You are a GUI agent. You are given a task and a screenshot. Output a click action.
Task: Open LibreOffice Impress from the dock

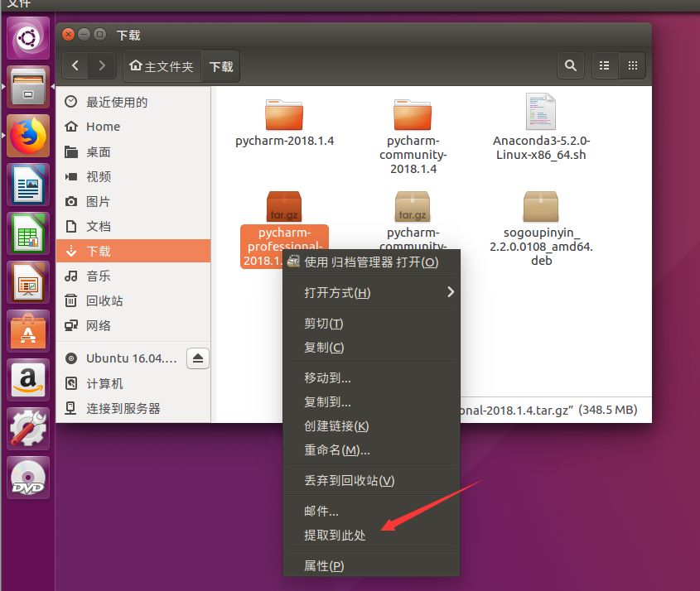tap(28, 283)
